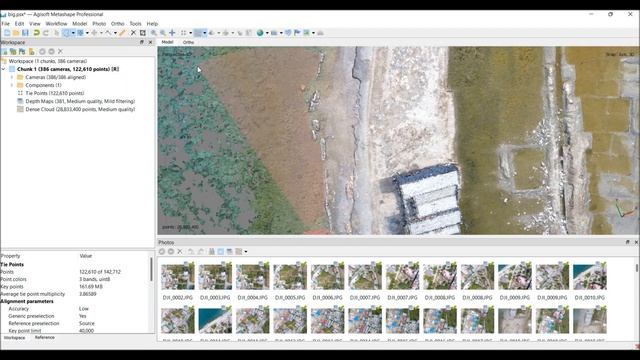Open the File menu
640x360 pixels.
[5, 24]
